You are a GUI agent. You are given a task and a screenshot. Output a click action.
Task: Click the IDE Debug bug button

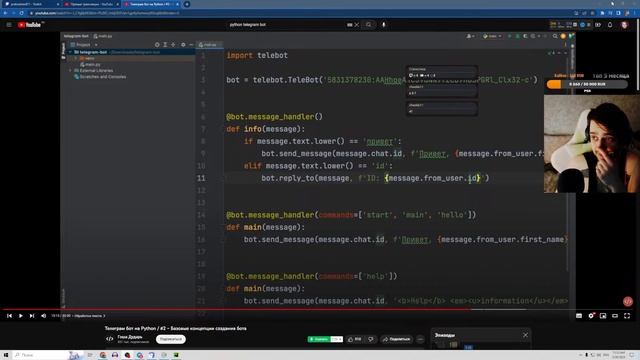[x=518, y=36]
